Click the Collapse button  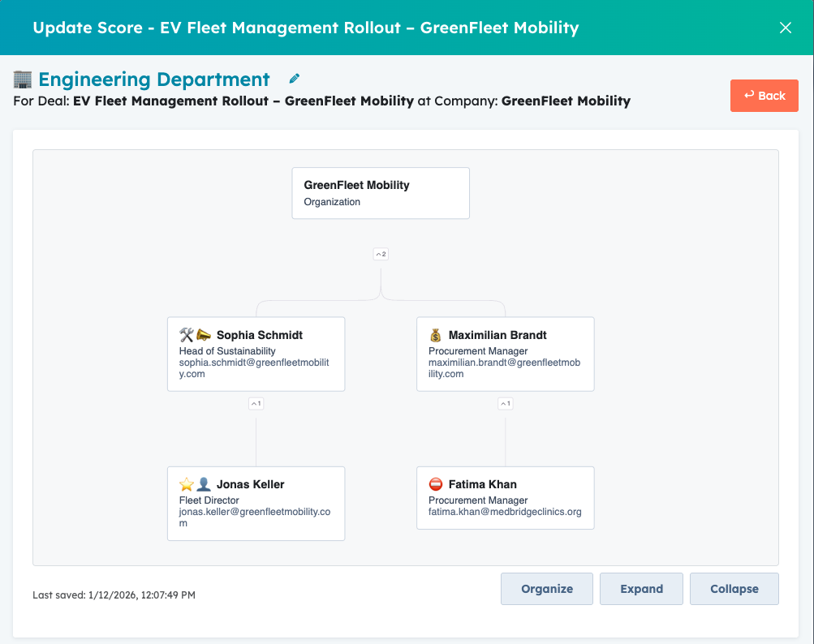pyautogui.click(x=734, y=589)
